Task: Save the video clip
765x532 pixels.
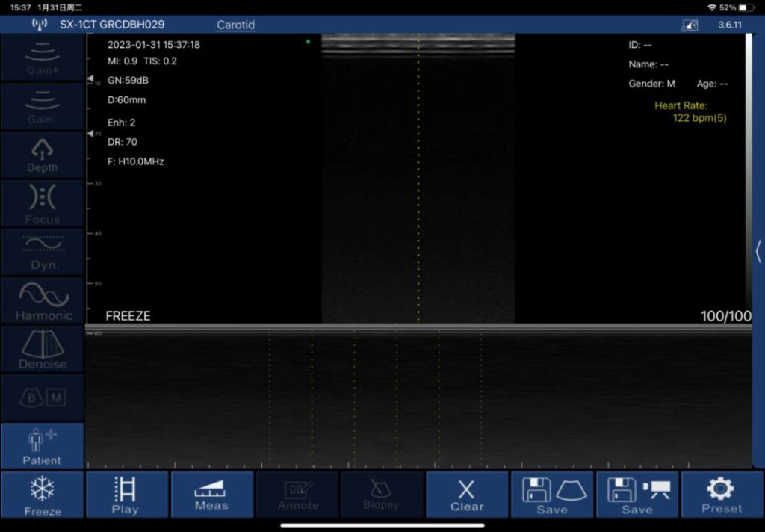Action: tap(637, 495)
